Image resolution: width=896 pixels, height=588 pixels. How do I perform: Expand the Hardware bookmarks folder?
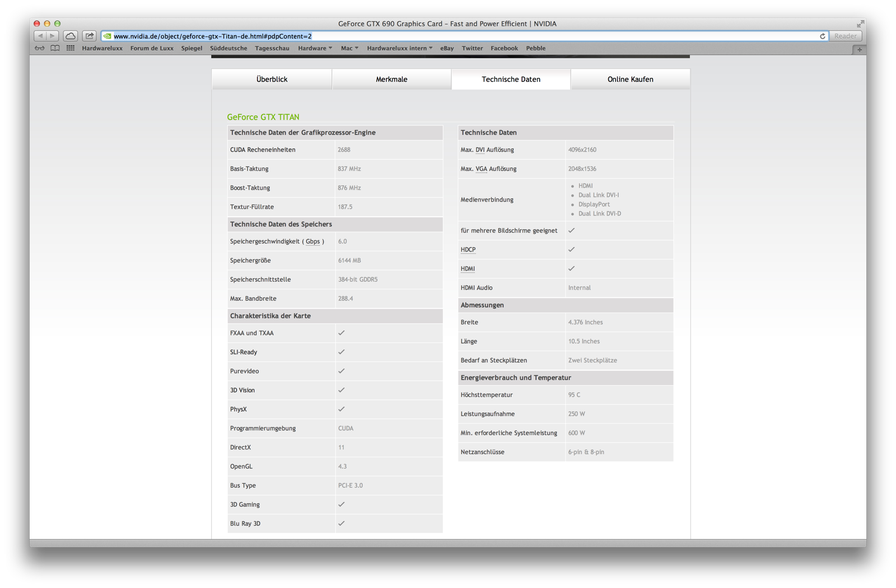315,48
